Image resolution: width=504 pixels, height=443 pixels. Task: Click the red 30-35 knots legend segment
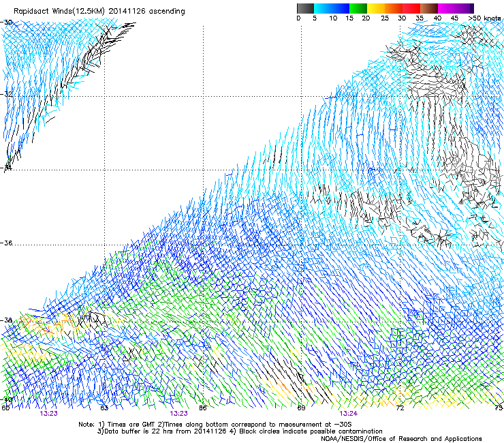pos(411,8)
